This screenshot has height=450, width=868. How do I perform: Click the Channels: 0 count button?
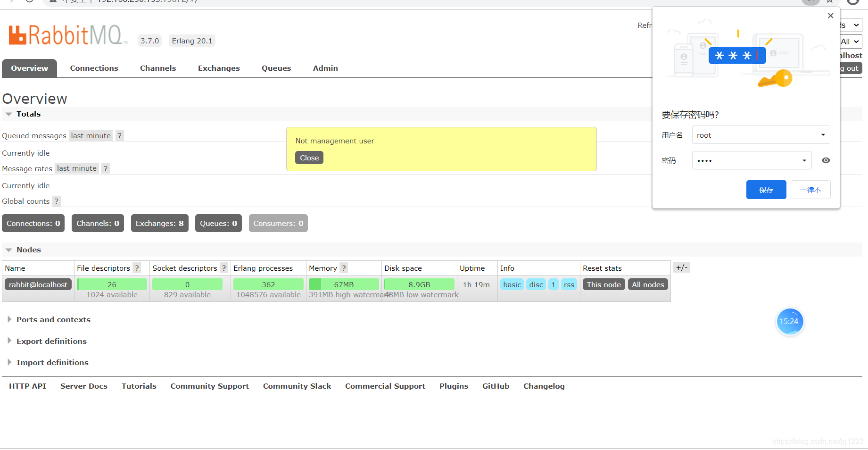[x=98, y=223]
